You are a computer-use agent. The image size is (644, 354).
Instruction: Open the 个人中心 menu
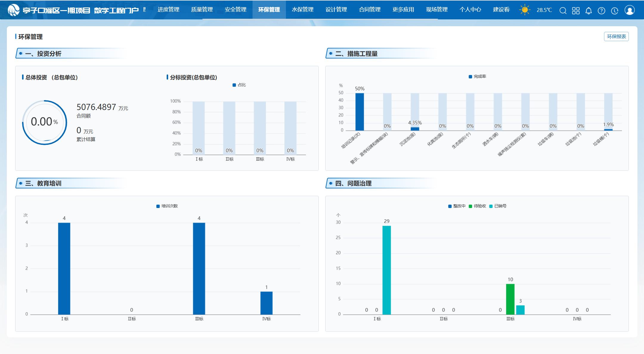(x=470, y=10)
